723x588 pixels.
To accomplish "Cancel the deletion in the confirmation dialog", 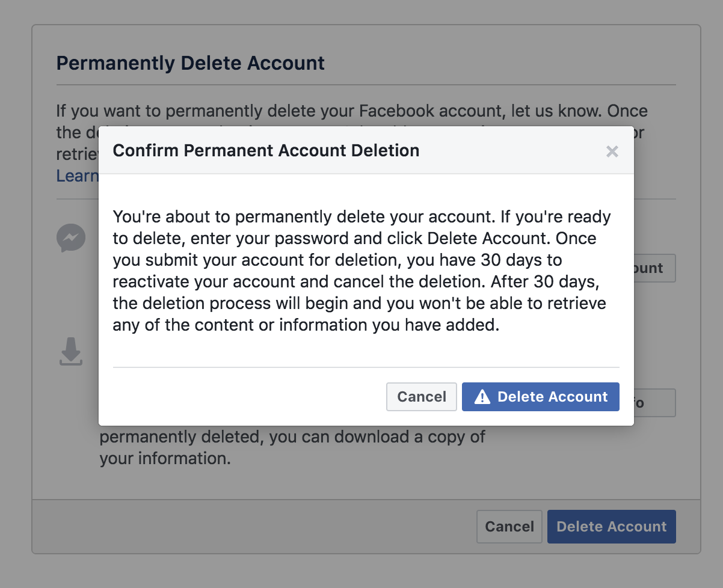I will pos(422,397).
